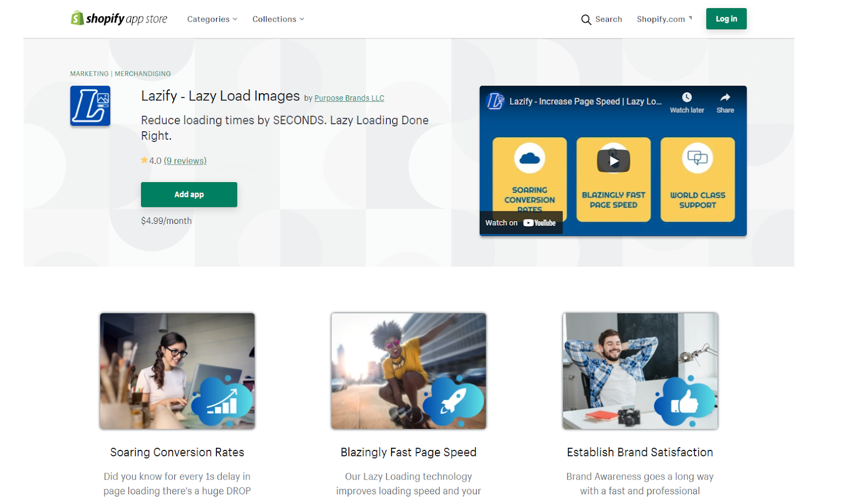Click Watch on YouTube bar
Screen dimensions: 868x497
click(521, 223)
